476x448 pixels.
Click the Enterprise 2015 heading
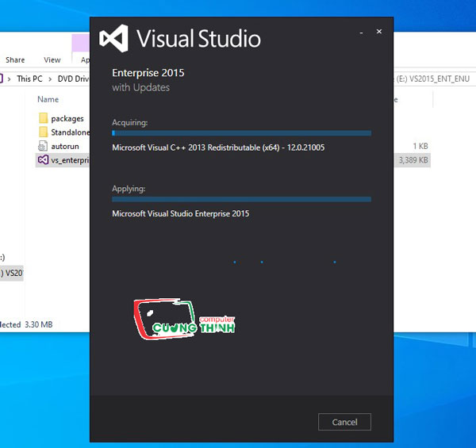[148, 73]
